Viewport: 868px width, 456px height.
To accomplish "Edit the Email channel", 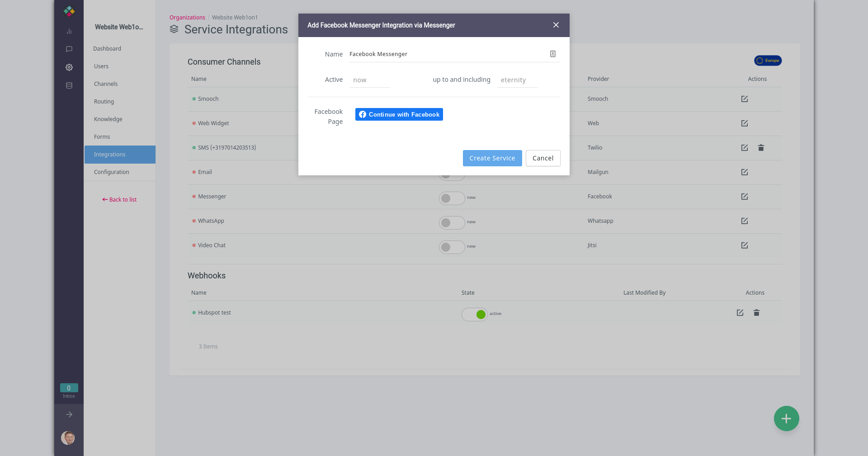I will point(745,172).
